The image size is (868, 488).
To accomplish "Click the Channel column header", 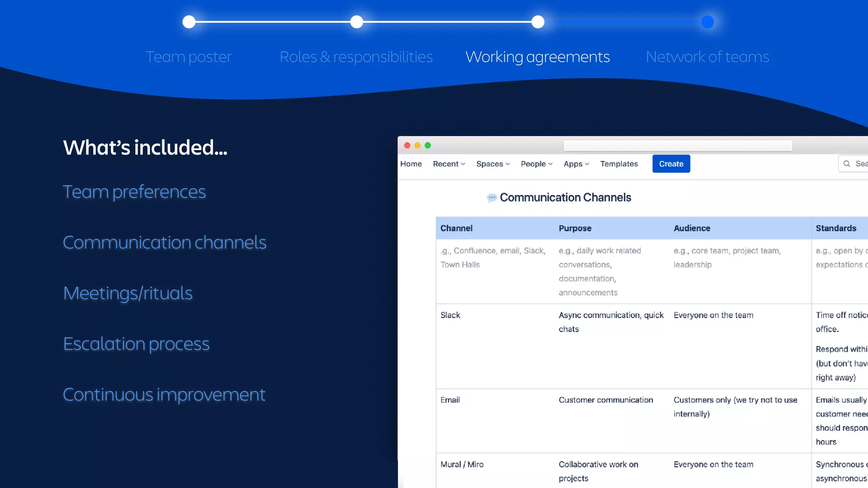I will point(456,228).
